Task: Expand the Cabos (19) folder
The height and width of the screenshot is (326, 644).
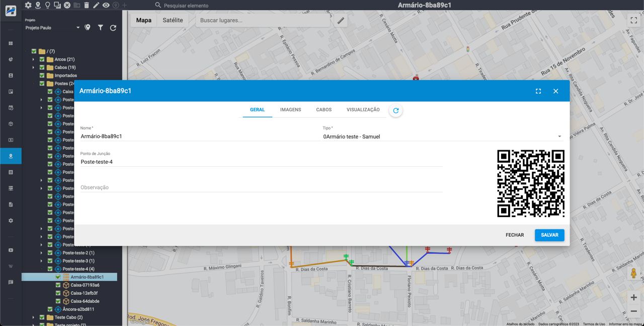Action: [x=34, y=68]
